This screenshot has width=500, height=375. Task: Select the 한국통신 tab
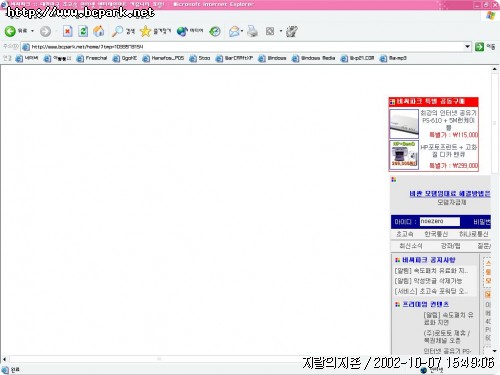[x=436, y=234]
